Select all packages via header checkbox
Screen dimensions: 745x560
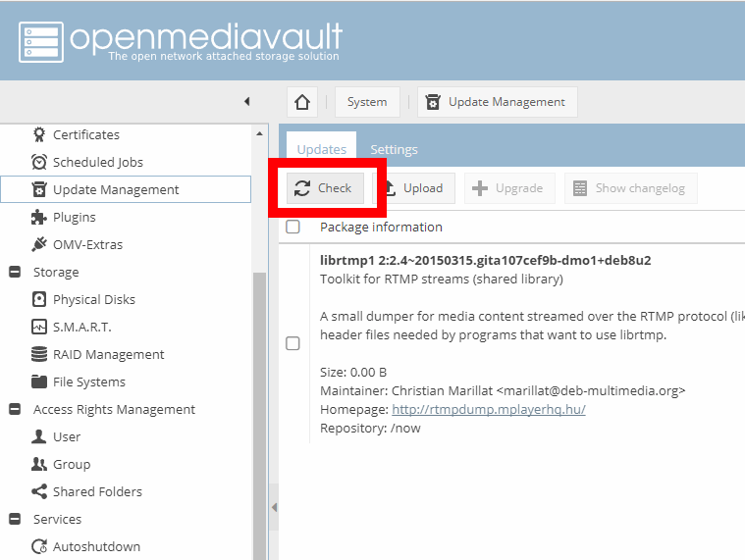pos(293,227)
